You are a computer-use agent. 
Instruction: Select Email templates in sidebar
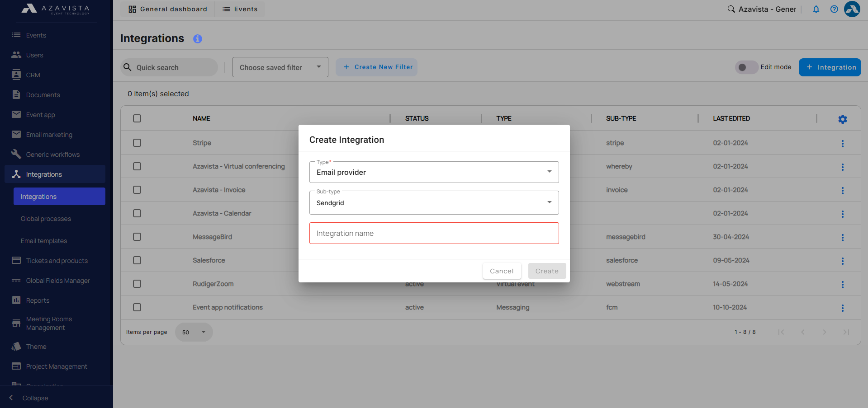coord(44,241)
